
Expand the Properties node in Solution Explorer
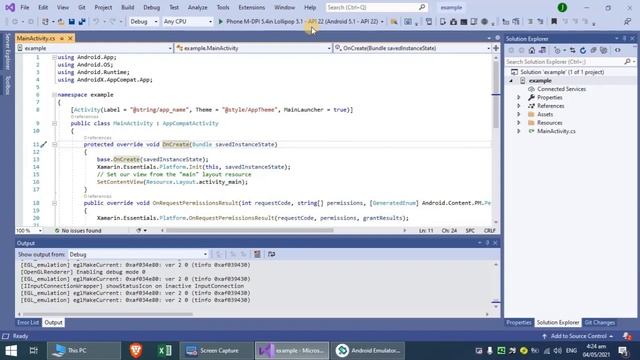(x=519, y=98)
